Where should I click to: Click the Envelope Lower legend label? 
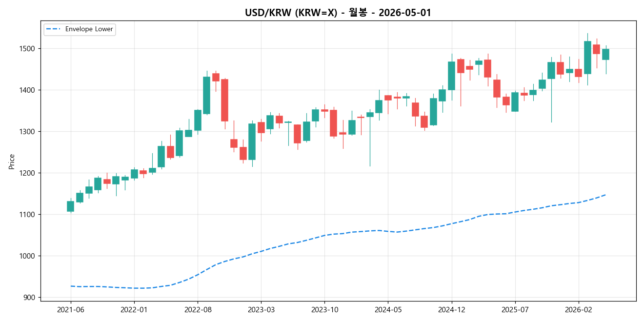89,29
